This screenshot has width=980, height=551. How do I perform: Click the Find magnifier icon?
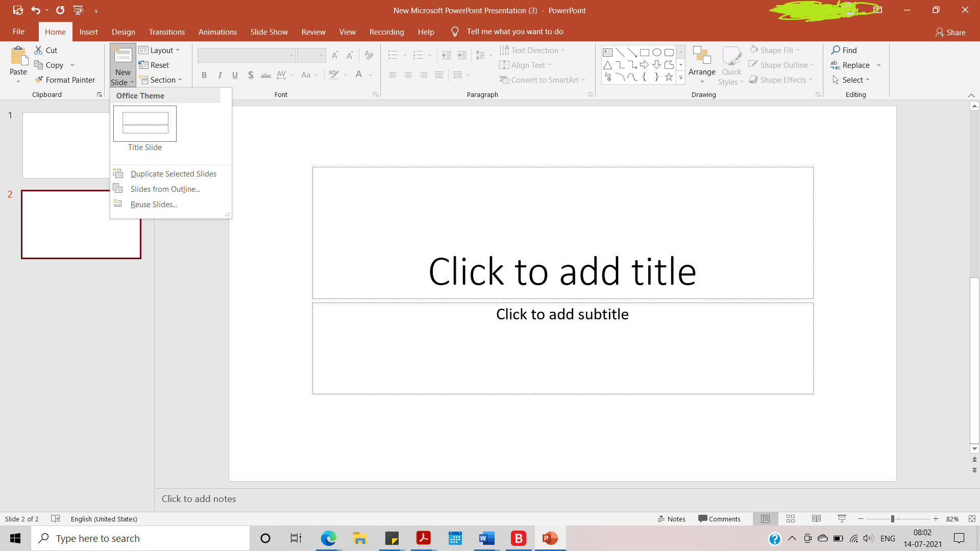[x=836, y=50]
